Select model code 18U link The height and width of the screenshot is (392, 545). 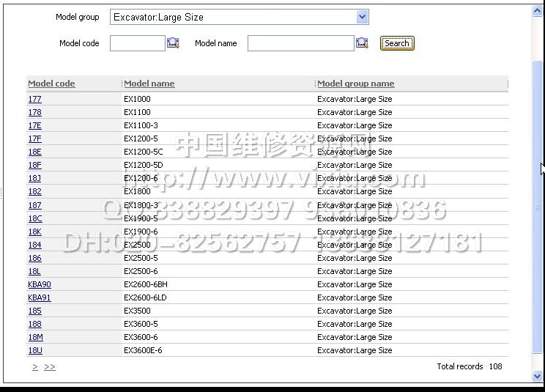tap(35, 350)
